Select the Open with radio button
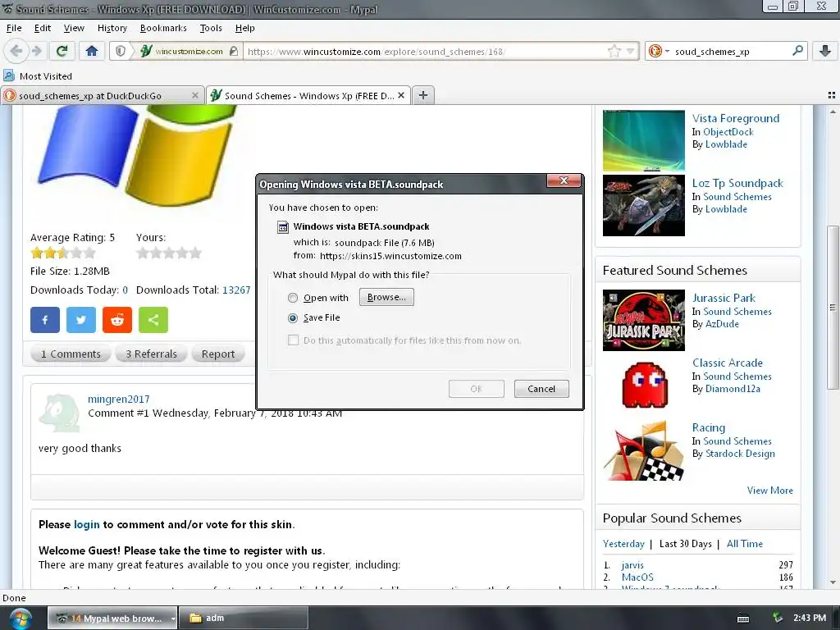The image size is (840, 630). pyautogui.click(x=293, y=298)
